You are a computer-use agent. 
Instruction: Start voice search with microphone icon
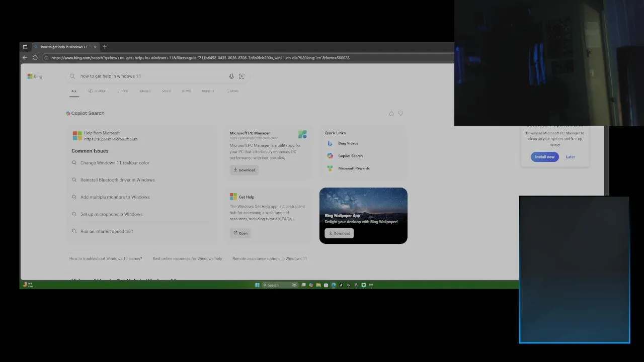click(231, 76)
